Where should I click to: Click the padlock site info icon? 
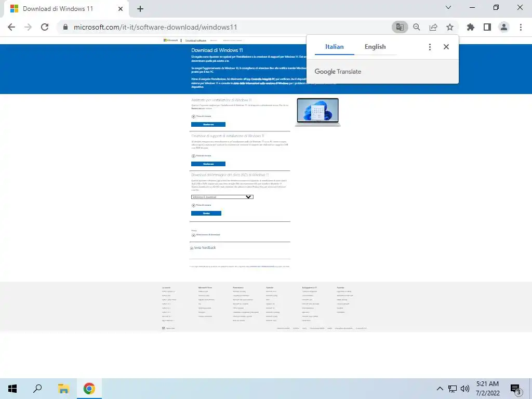click(65, 27)
